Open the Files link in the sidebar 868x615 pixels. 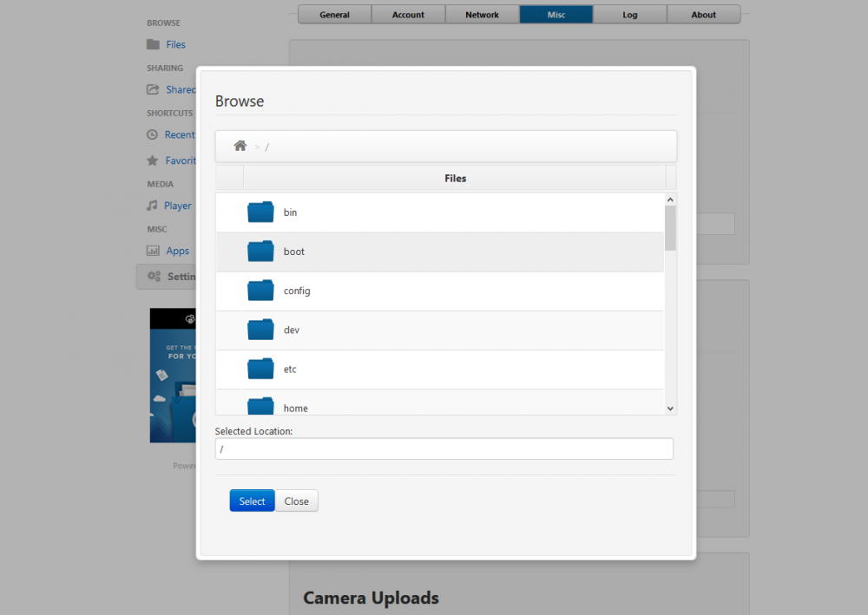(x=175, y=44)
